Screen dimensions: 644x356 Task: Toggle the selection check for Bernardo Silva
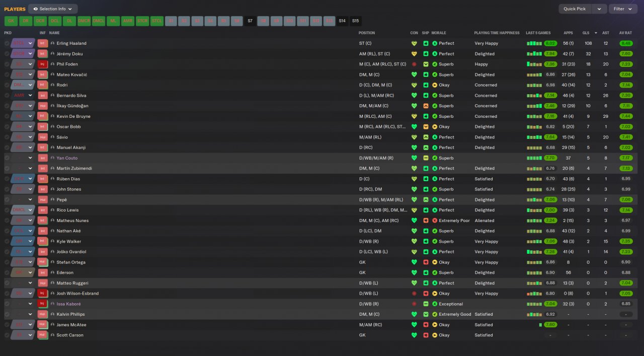7,95
